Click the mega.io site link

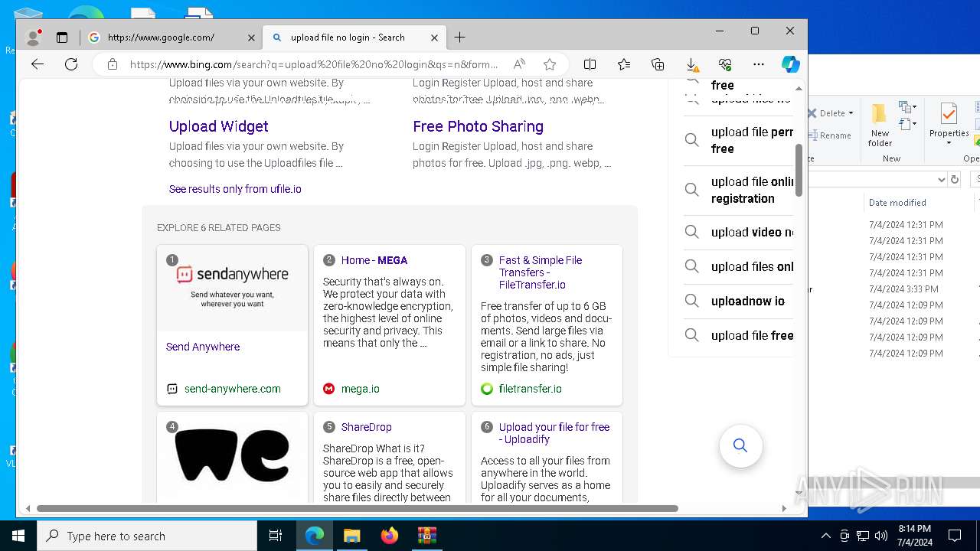[360, 389]
